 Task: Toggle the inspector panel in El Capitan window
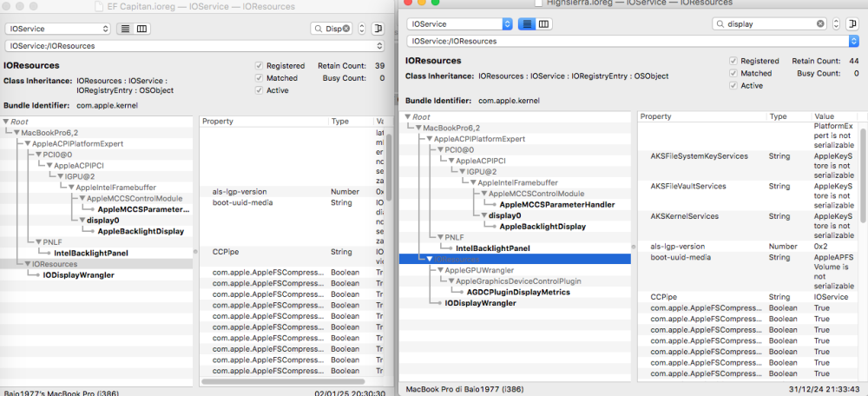tap(378, 29)
